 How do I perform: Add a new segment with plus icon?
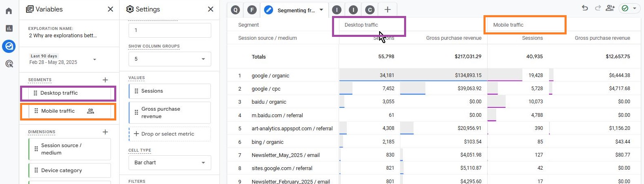105,80
